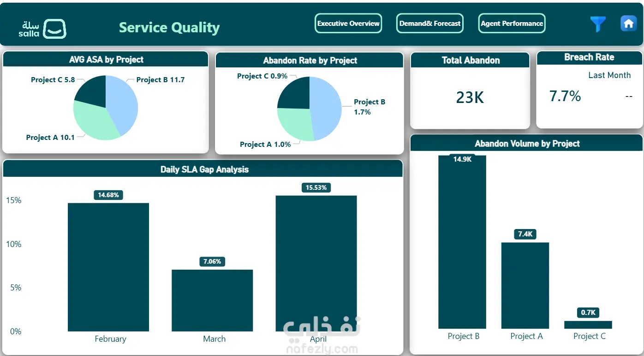Click the Breach Rate 7.7% value
Image resolution: width=644 pixels, height=356 pixels.
tap(565, 96)
